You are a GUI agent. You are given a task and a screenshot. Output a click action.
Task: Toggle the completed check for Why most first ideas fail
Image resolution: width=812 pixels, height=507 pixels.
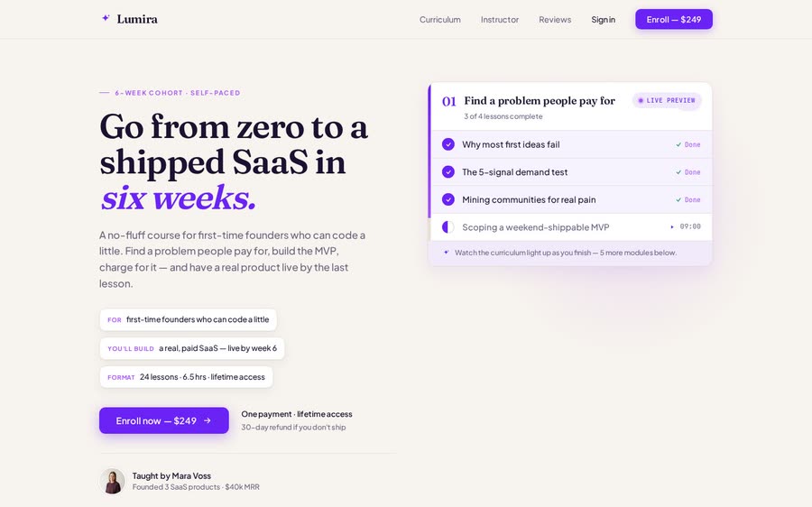(x=448, y=144)
